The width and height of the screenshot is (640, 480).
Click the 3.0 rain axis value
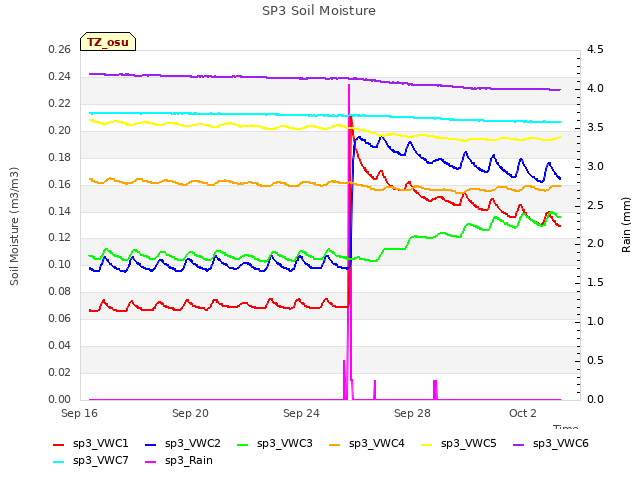[x=595, y=166]
